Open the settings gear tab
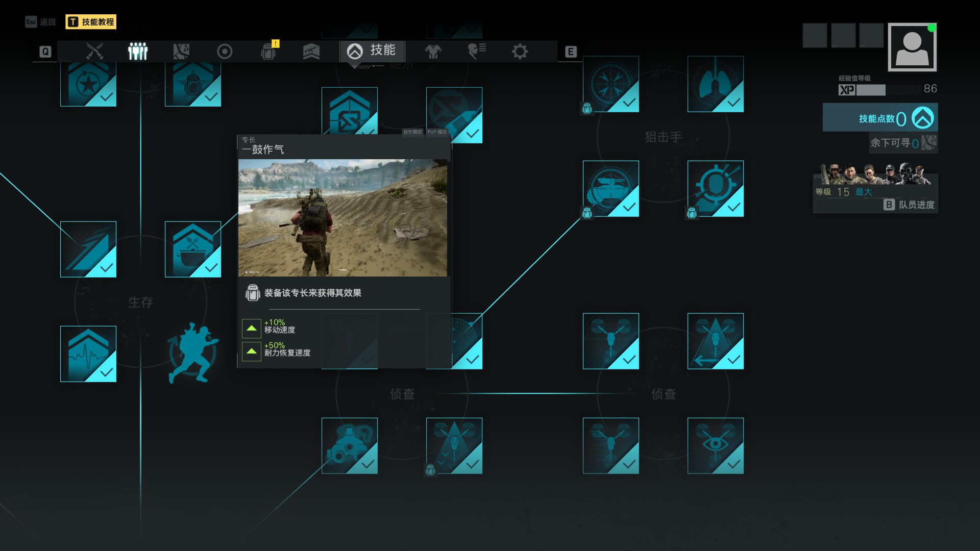Image resolution: width=980 pixels, height=551 pixels. click(520, 52)
